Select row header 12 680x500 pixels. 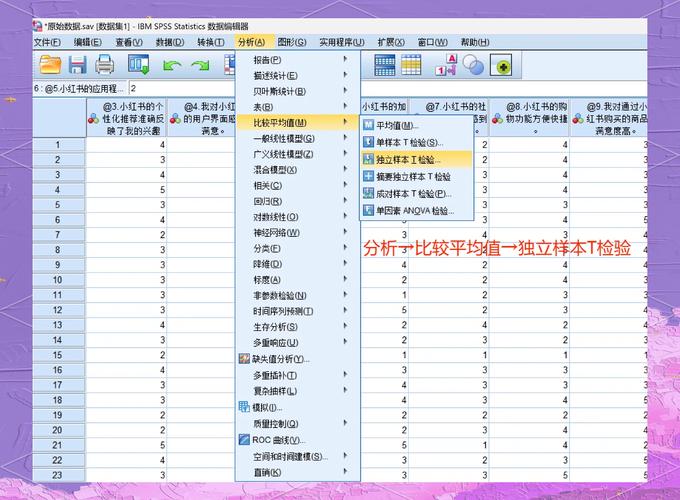coord(59,310)
